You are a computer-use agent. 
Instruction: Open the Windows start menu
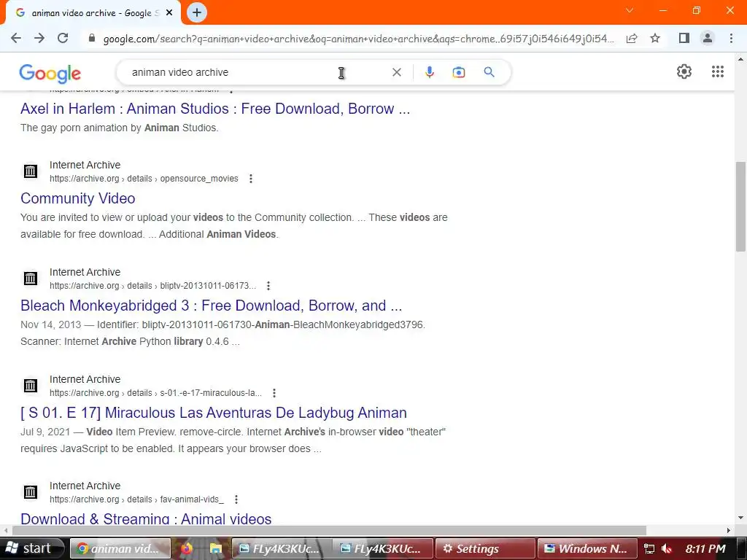pos(31,548)
